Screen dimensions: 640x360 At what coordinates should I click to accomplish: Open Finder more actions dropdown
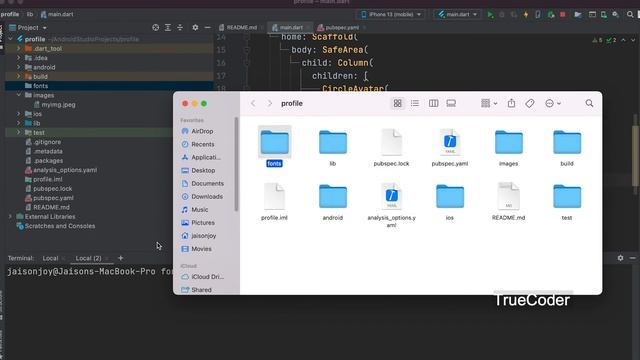[553, 103]
